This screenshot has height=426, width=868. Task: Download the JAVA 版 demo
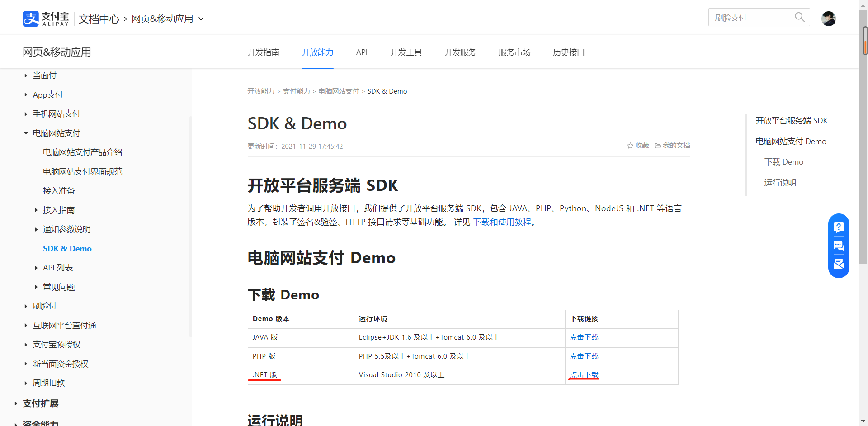click(584, 337)
